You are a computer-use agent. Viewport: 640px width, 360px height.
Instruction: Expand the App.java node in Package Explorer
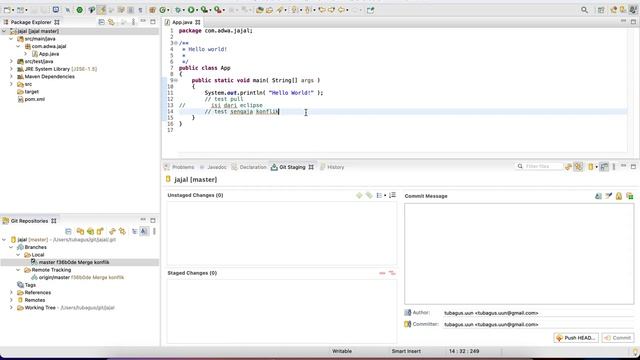pos(25,54)
